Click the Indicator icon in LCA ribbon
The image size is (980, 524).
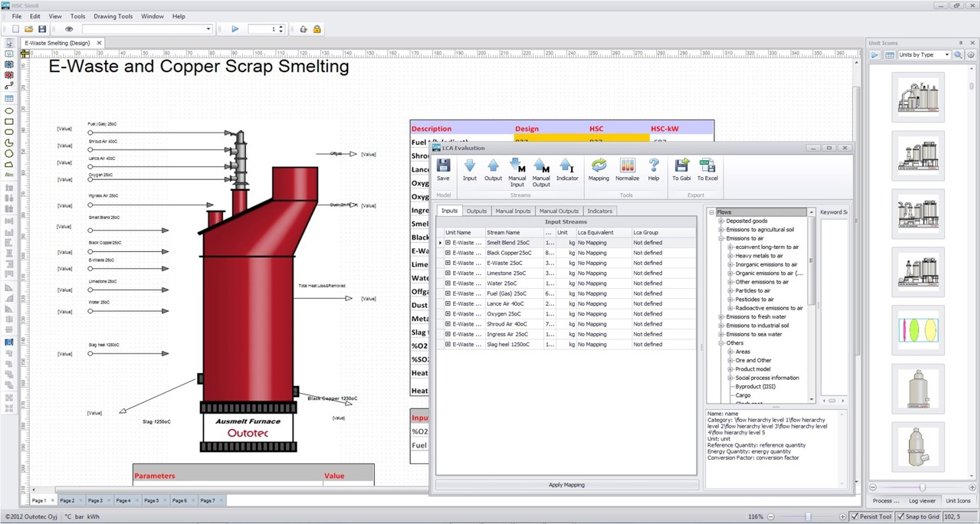point(567,166)
